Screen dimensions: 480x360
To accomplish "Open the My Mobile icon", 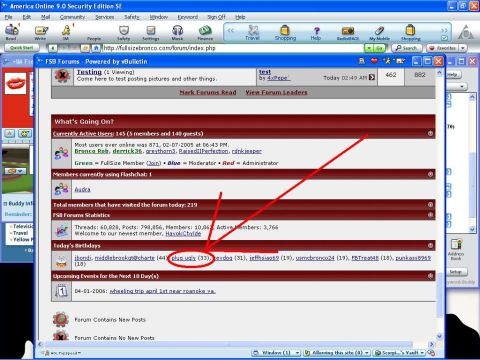I will tap(379, 31).
